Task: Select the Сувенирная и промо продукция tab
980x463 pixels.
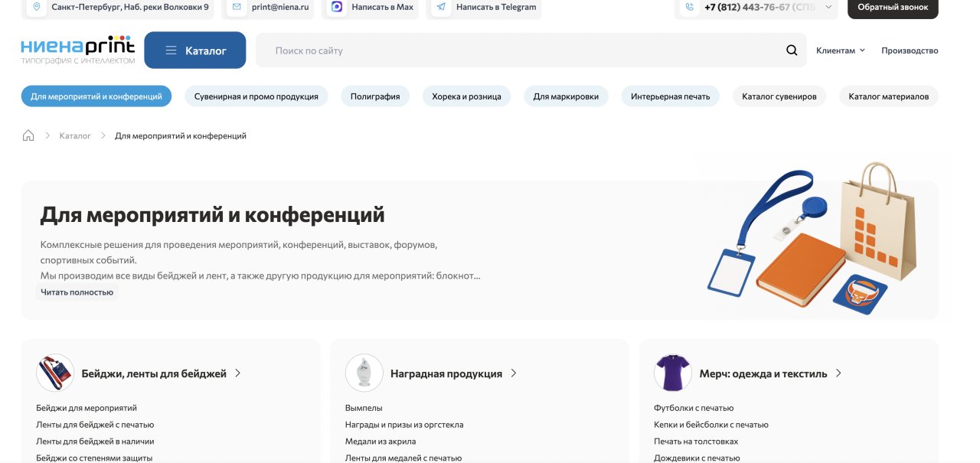Action: (256, 96)
